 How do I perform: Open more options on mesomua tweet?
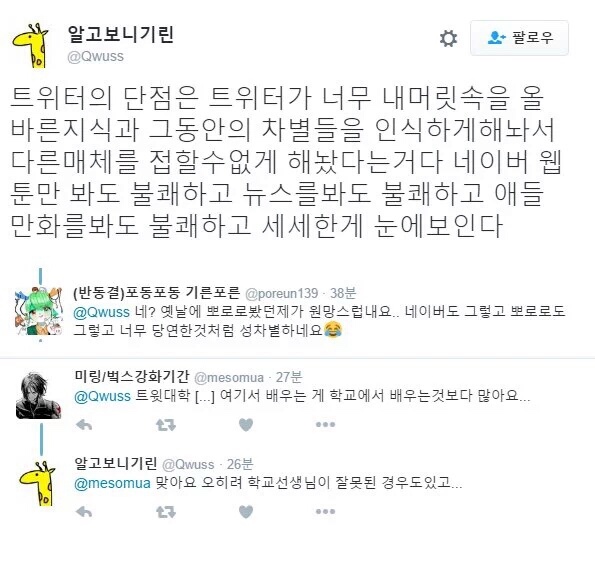(x=325, y=424)
